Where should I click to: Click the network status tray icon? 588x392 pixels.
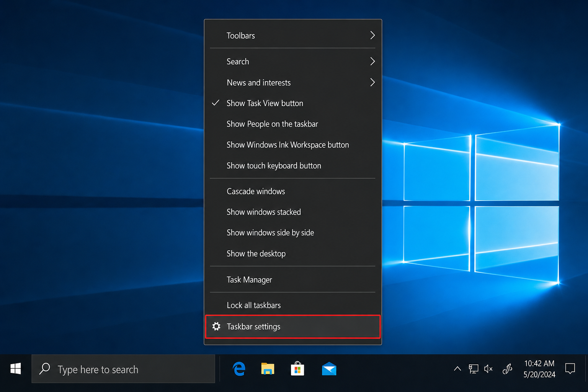point(474,369)
